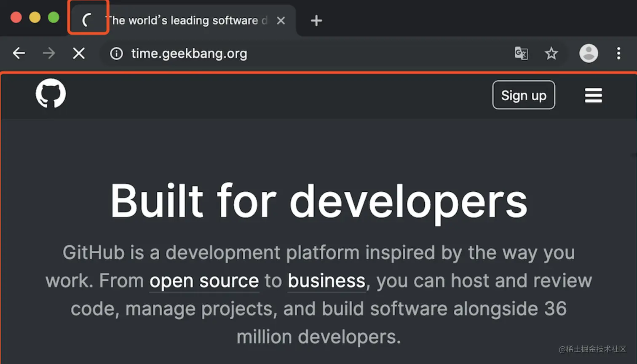Open the user profile avatar
Image resolution: width=637 pixels, height=364 pixels.
(589, 54)
